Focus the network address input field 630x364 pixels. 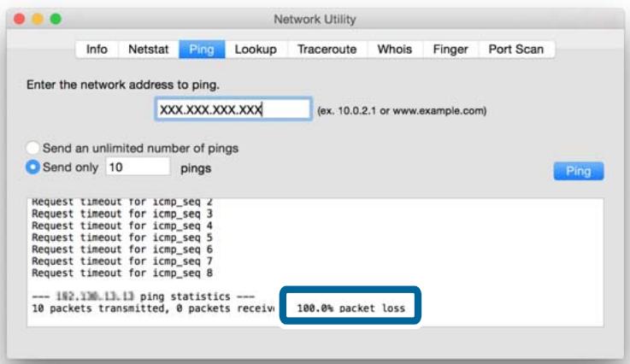(x=233, y=109)
